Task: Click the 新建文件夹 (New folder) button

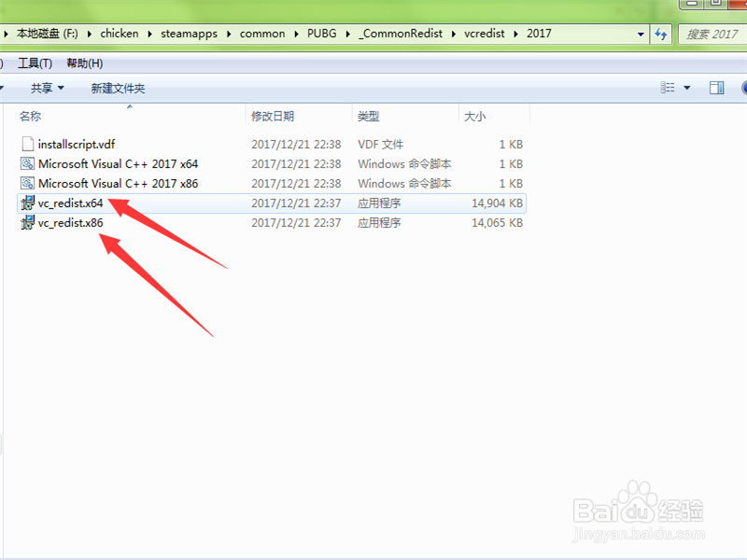Action: [x=118, y=88]
